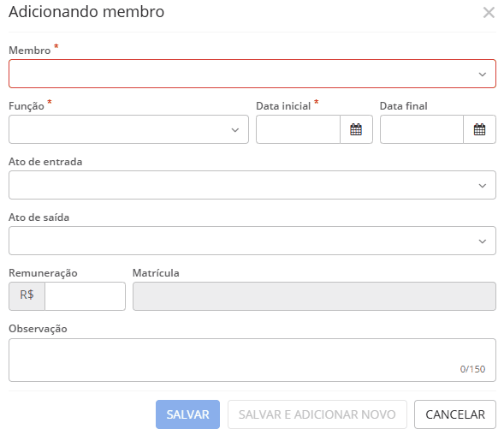Image resolution: width=504 pixels, height=435 pixels.
Task: Click the Salvar button
Action: 187,414
